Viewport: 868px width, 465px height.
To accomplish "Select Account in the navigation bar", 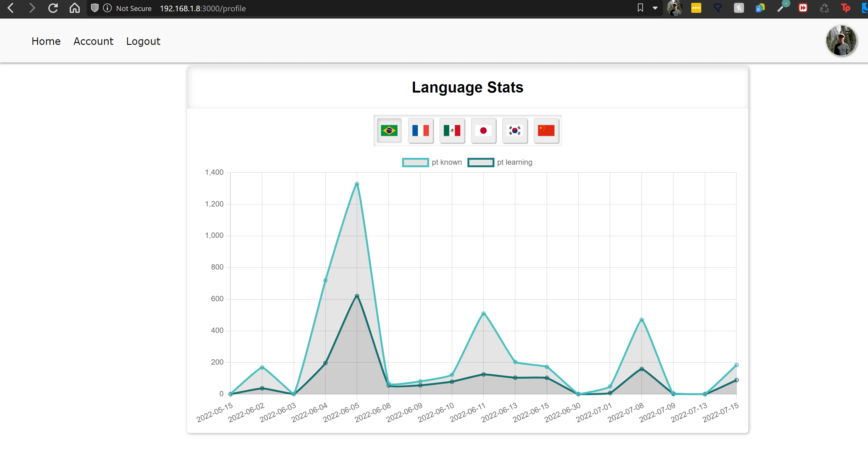I will point(93,41).
